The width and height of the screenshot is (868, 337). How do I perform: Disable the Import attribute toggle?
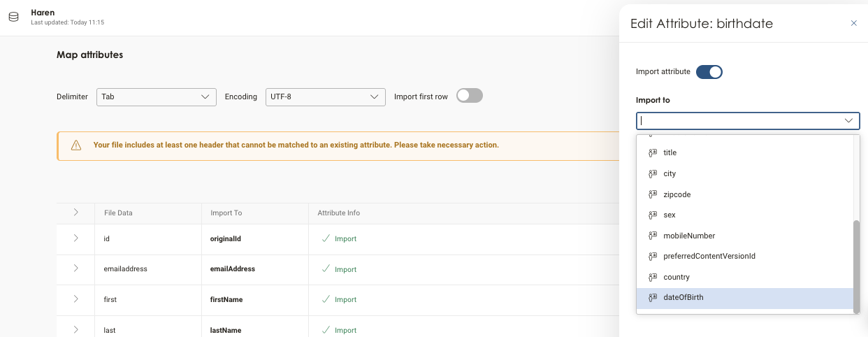[709, 72]
